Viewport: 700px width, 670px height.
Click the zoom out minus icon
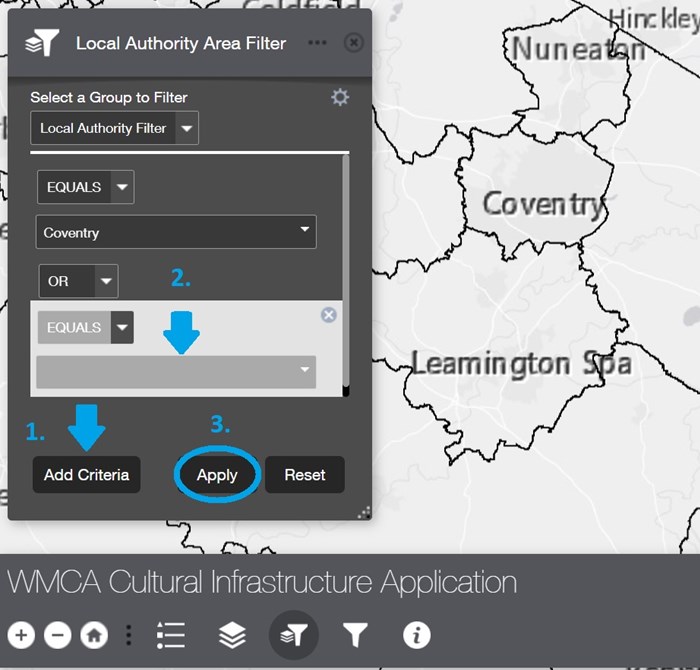click(x=58, y=635)
